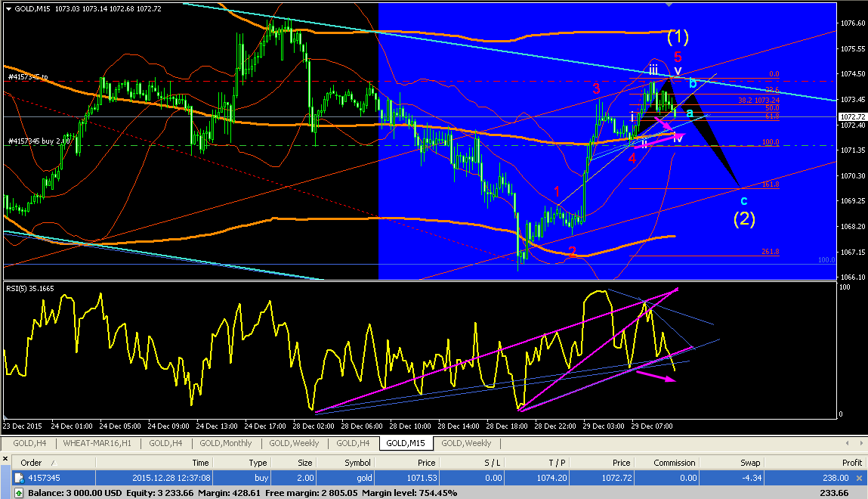Close the terminal panel with the x button
Image resolution: width=868 pixels, height=499 pixels.
[5, 459]
